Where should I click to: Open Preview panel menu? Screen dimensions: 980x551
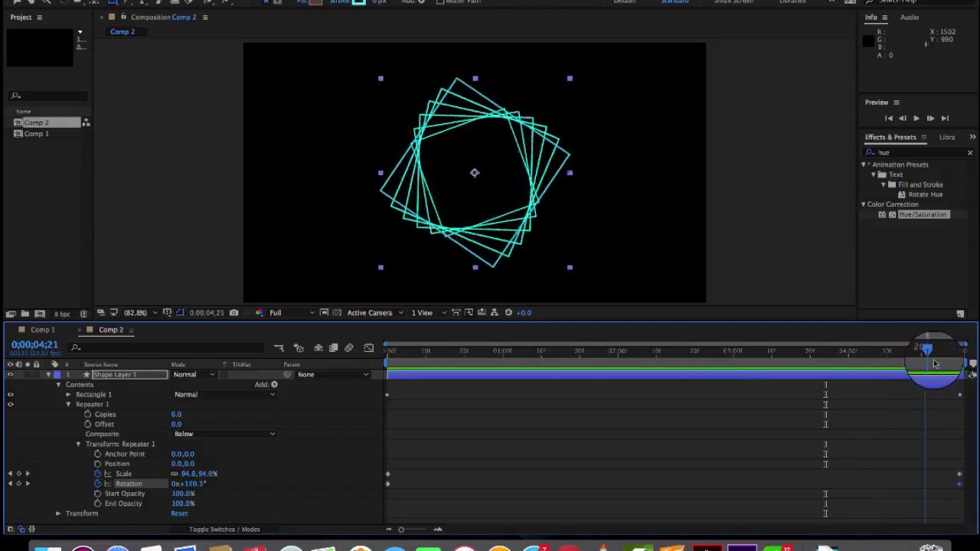[896, 103]
